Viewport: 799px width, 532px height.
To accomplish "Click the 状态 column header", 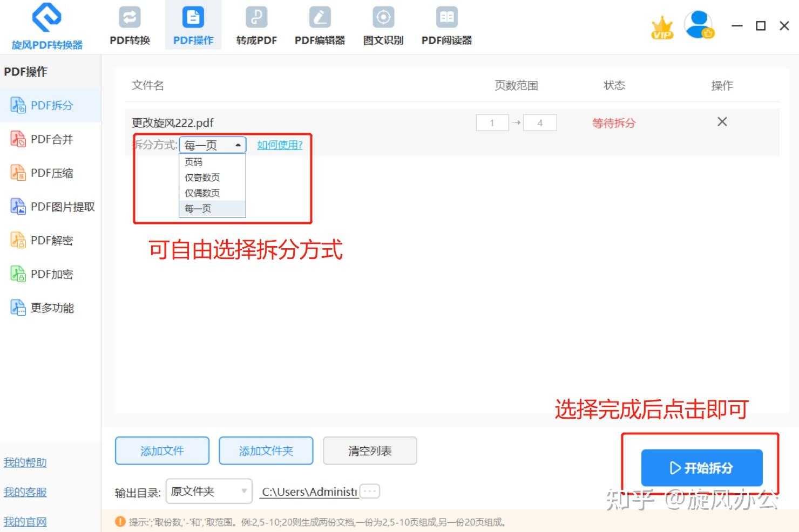I will (614, 85).
